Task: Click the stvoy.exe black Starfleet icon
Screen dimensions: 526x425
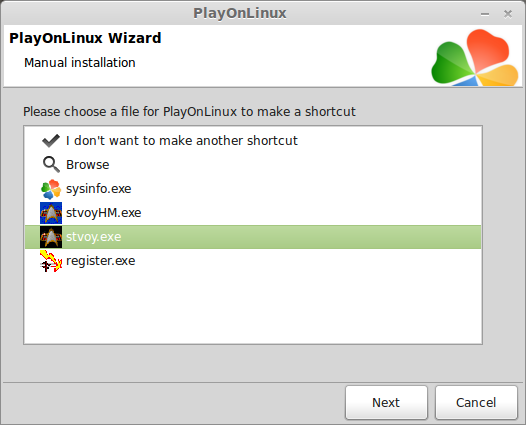Action: (51, 237)
